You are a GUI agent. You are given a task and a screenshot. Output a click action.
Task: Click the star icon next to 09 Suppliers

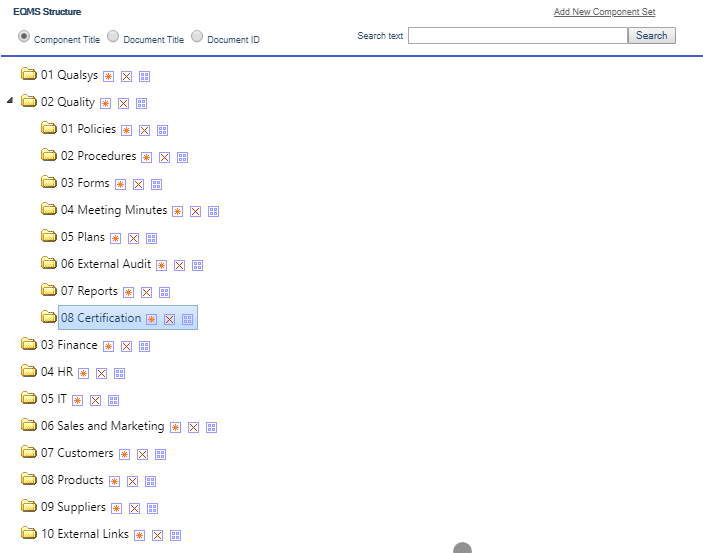tap(116, 508)
